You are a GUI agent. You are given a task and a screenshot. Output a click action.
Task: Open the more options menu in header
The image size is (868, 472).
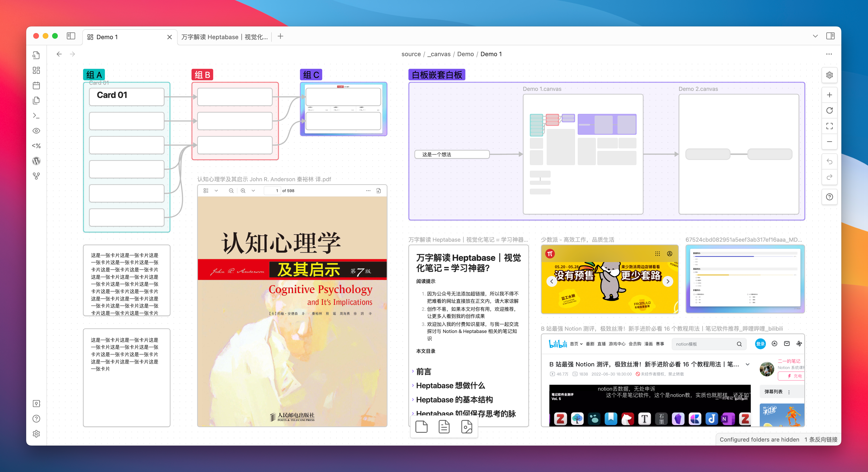(x=829, y=54)
